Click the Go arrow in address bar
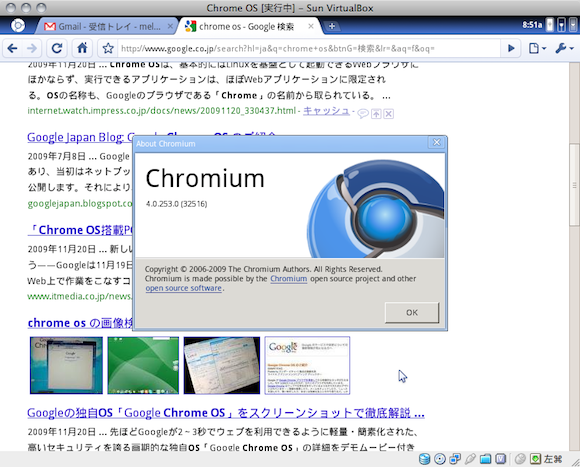 click(511, 48)
